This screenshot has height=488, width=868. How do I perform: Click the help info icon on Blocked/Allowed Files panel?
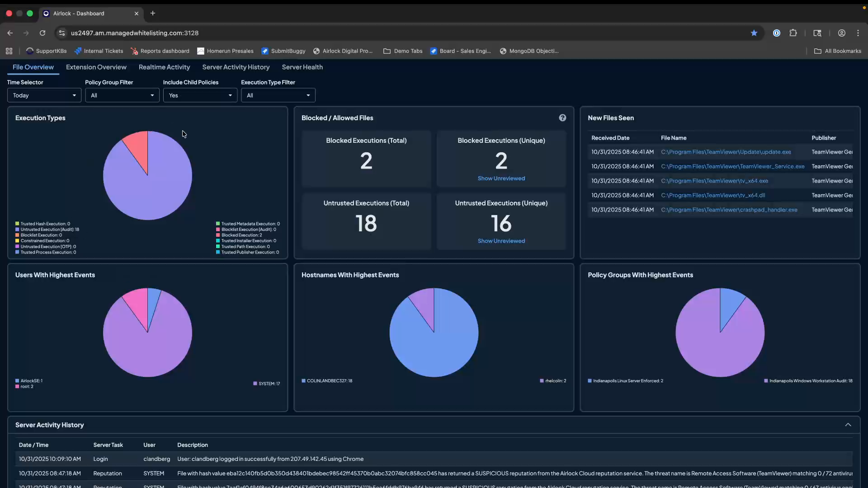coord(562,117)
